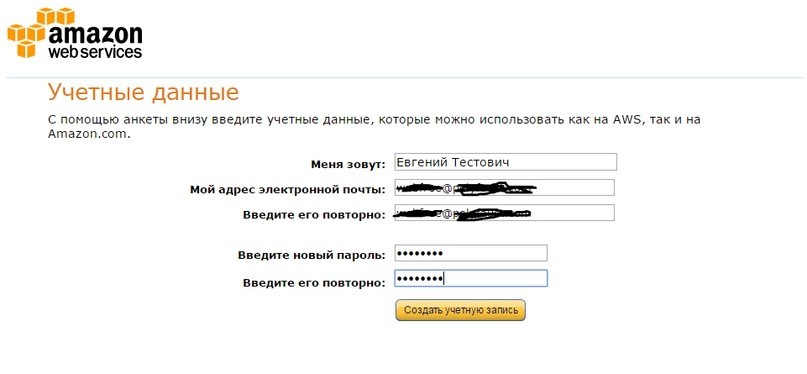Screen dimensions: 807x374
Task: Click the amazon wordmark in the logo
Action: click(96, 34)
